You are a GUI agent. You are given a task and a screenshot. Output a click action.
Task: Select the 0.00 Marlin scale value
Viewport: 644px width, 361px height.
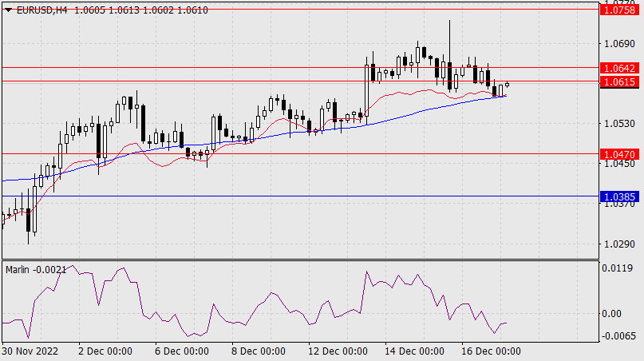(x=611, y=314)
